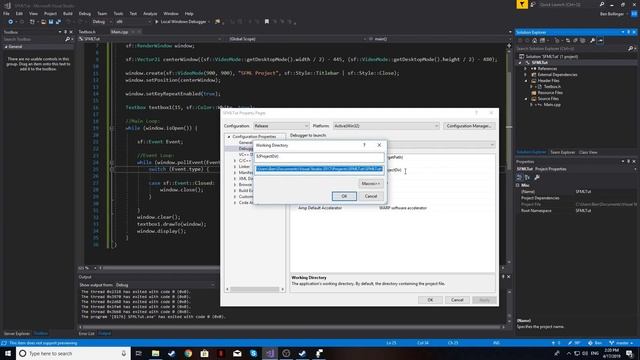Select Main.cpp in Solution Explorer
Viewport: 640px width, 360px height.
(552, 104)
